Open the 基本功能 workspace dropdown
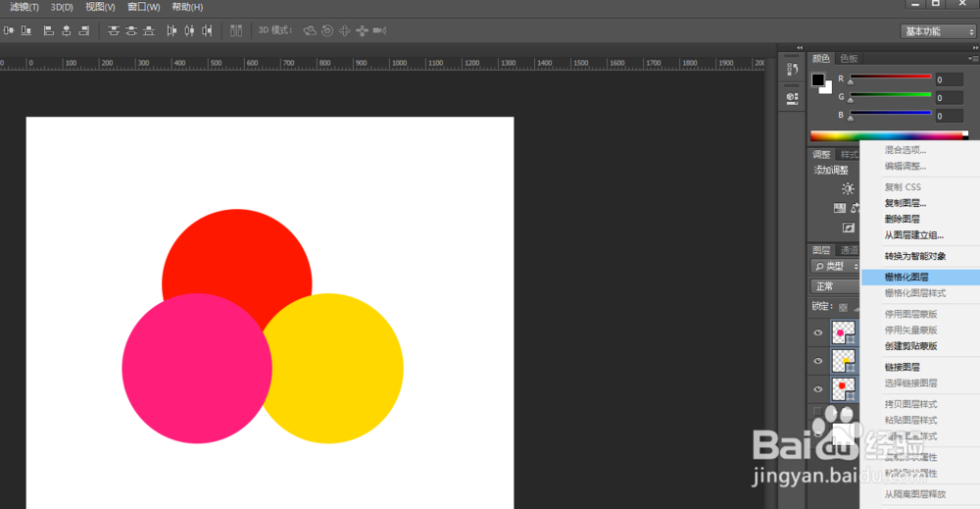This screenshot has height=509, width=980. tap(938, 31)
